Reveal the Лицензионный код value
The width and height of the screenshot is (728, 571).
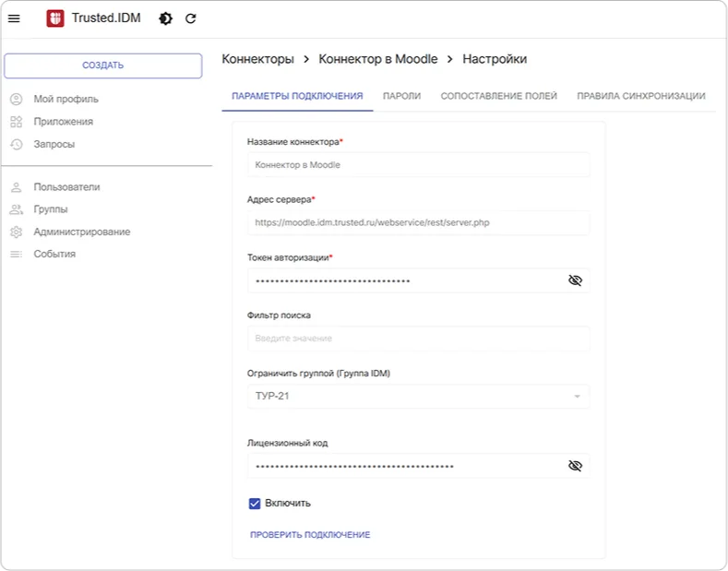(x=575, y=466)
